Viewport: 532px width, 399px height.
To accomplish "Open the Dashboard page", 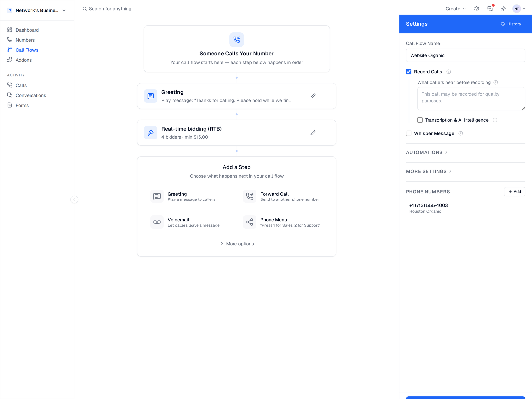I will click(27, 30).
